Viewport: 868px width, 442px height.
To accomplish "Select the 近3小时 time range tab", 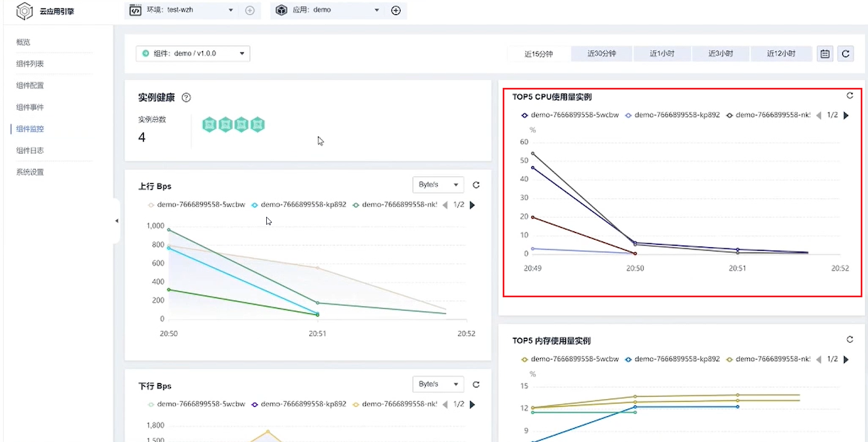I will click(721, 53).
